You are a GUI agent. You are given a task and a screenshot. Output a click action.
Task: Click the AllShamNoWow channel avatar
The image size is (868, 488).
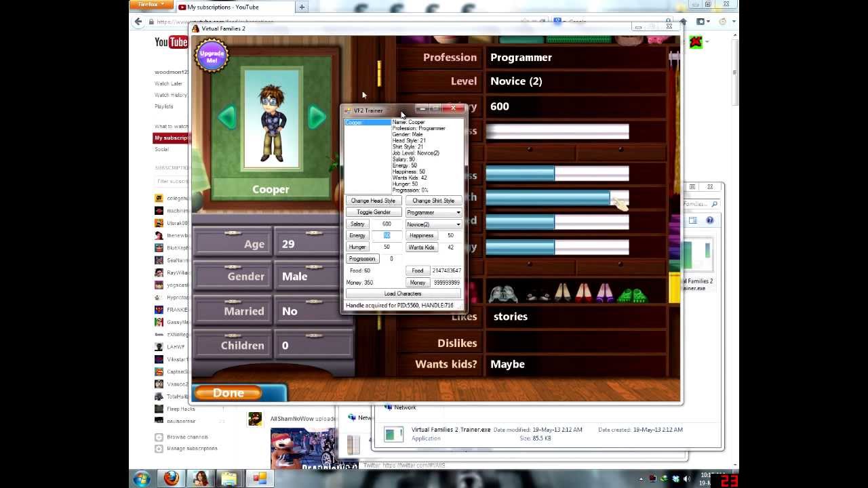pyautogui.click(x=255, y=419)
